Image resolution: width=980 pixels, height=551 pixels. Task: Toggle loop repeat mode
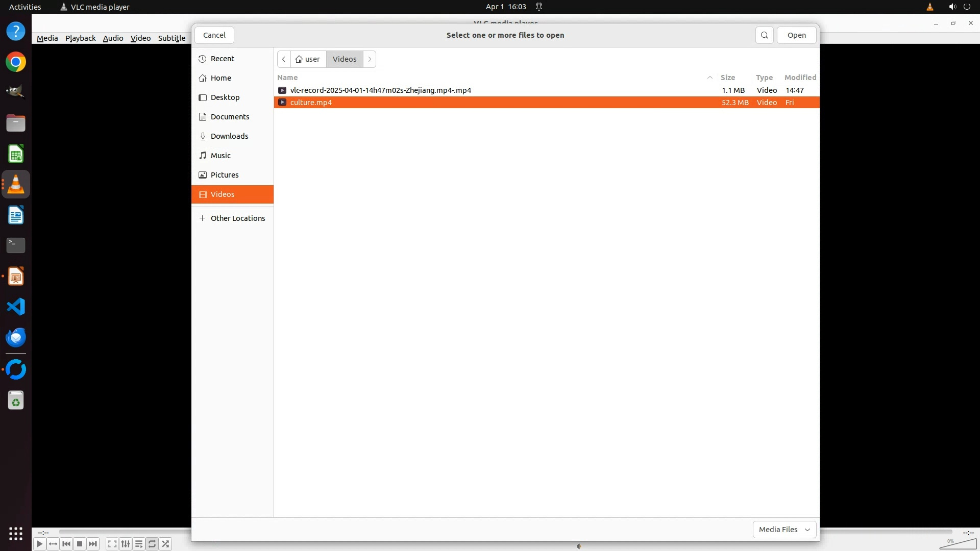(x=152, y=544)
